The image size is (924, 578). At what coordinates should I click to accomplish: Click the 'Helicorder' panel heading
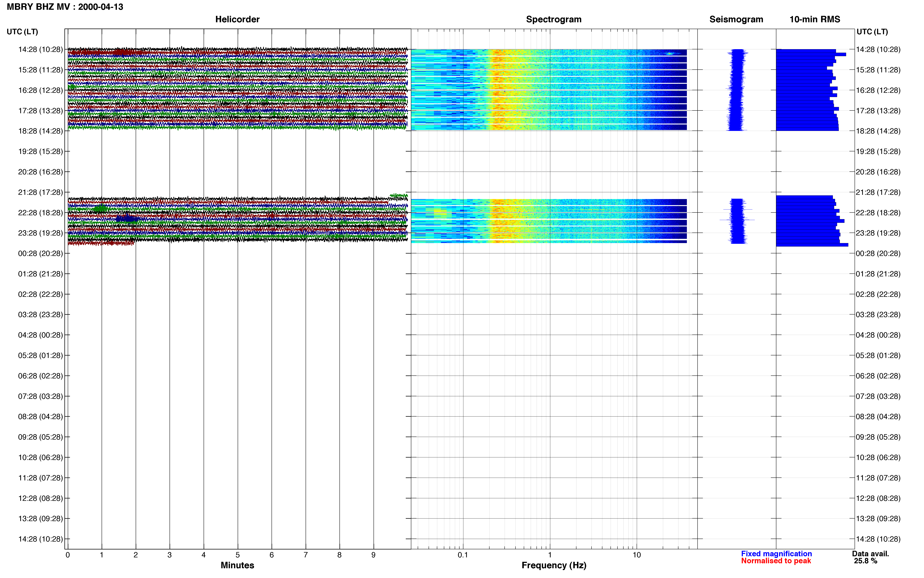237,20
